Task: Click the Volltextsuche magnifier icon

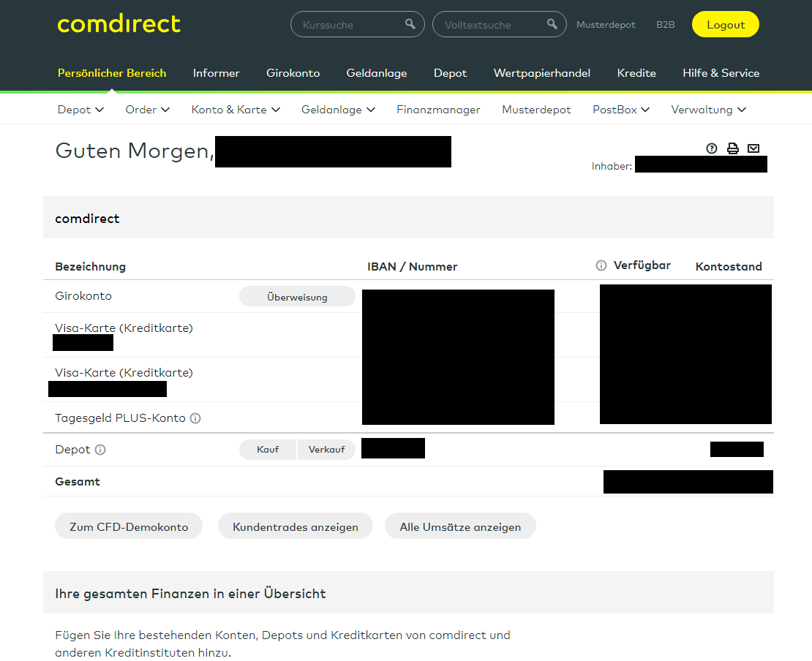Action: 552,24
